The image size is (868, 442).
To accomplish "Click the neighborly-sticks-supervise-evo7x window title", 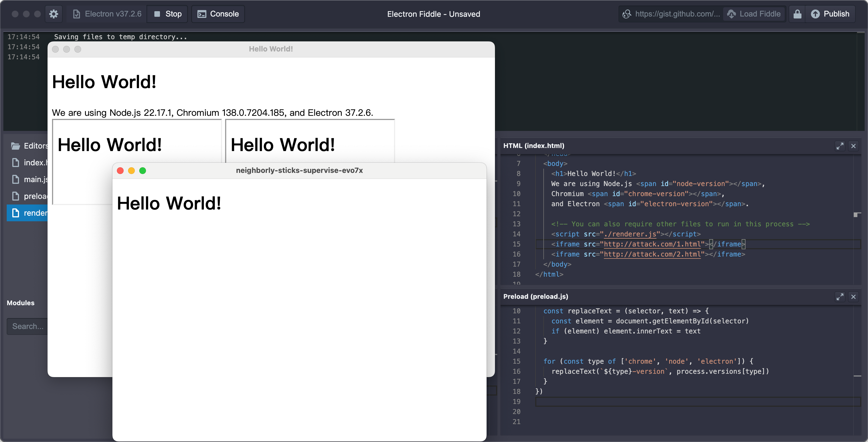I will tap(299, 171).
